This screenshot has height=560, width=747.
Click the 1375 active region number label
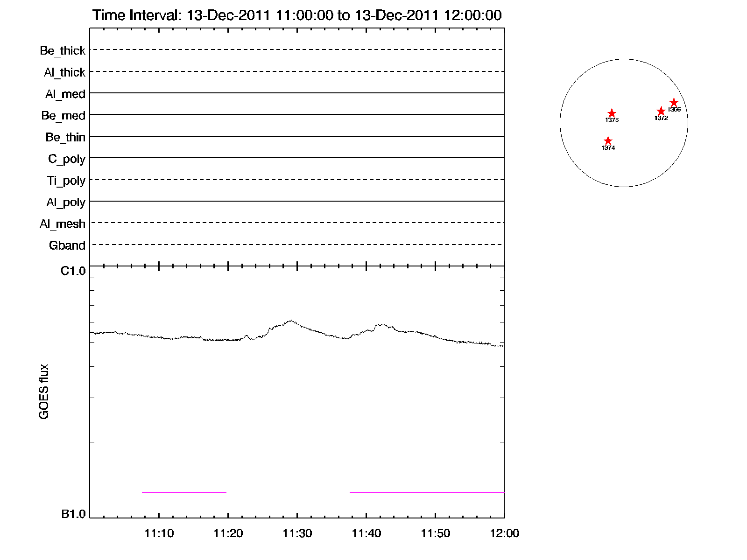(x=612, y=120)
